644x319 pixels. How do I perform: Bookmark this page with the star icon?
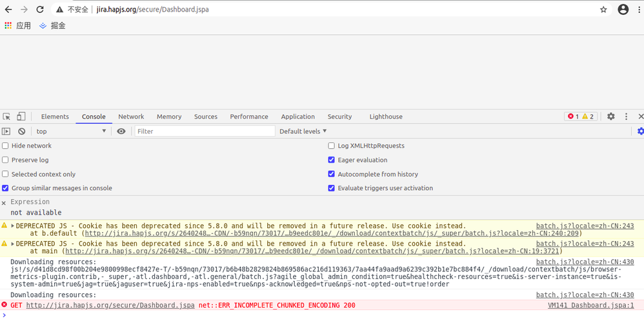pyautogui.click(x=603, y=10)
